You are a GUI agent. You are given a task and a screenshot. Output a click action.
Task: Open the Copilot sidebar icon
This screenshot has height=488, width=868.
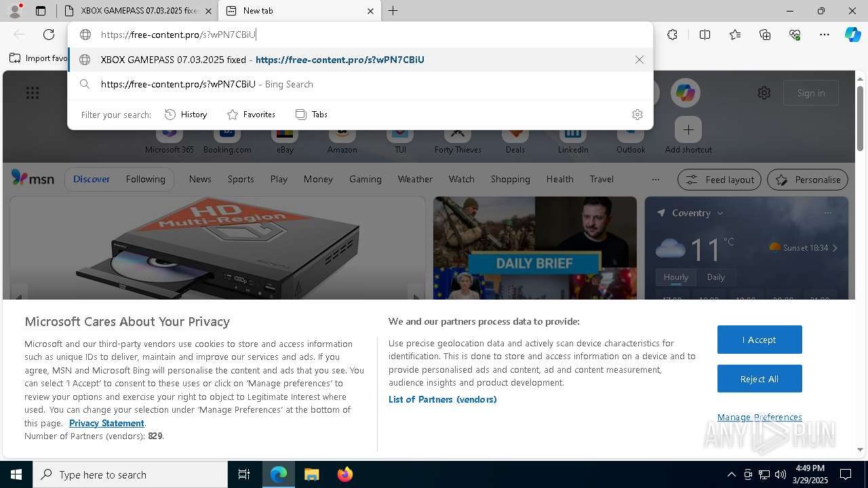[852, 35]
